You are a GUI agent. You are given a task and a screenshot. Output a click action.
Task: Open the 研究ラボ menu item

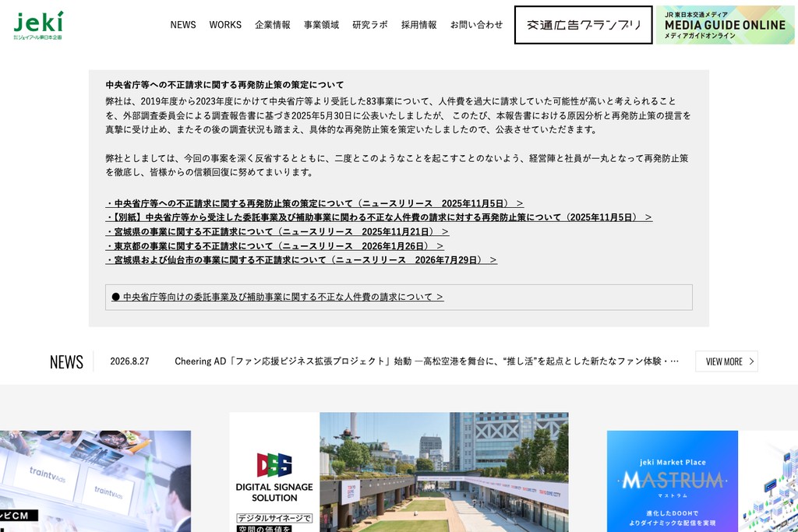pos(370,25)
